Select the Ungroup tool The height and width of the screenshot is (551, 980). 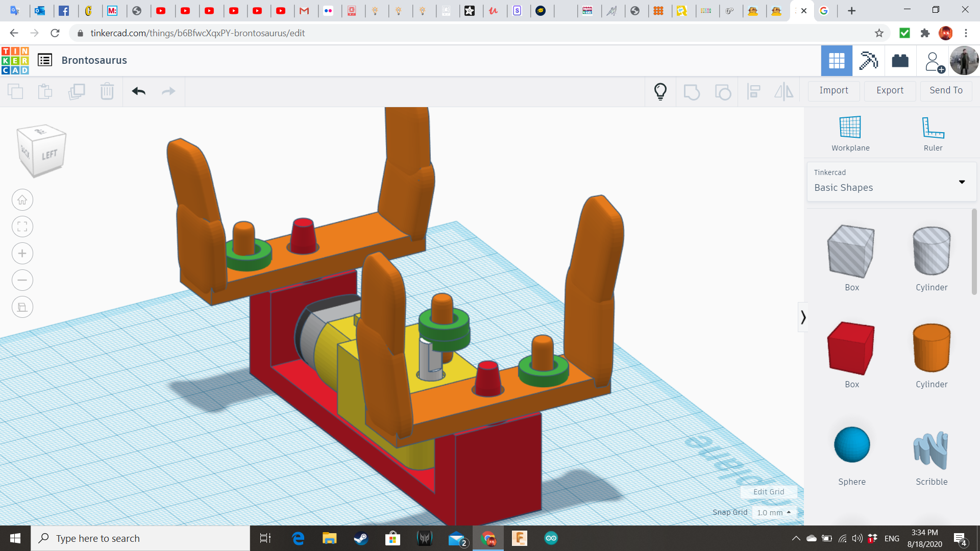(x=723, y=91)
